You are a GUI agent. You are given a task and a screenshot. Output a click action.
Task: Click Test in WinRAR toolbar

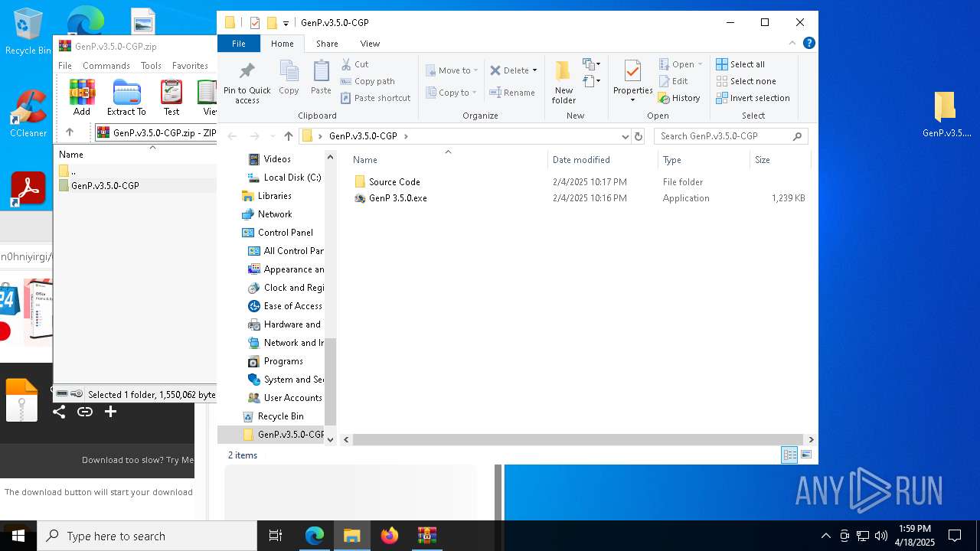click(x=171, y=97)
